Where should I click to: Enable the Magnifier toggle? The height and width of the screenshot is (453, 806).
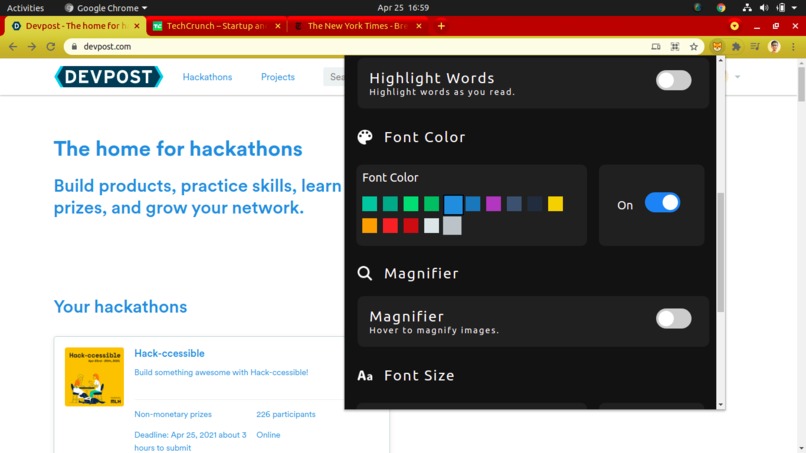click(x=673, y=319)
